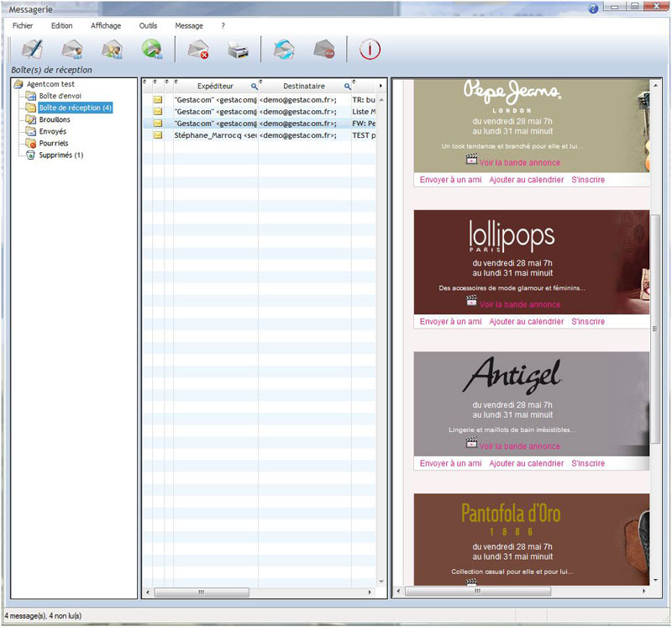
Task: Click the message list horizontal scrollbar thumb
Action: pyautogui.click(x=202, y=593)
